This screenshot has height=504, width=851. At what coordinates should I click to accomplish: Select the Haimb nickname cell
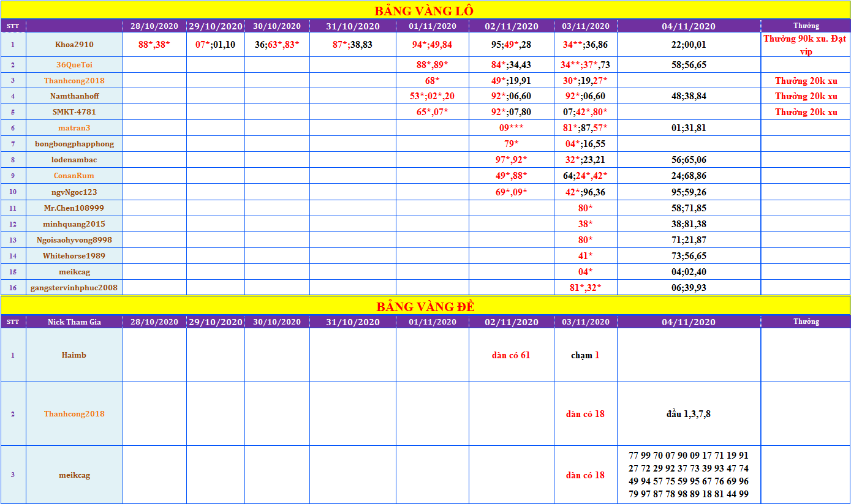point(74,355)
